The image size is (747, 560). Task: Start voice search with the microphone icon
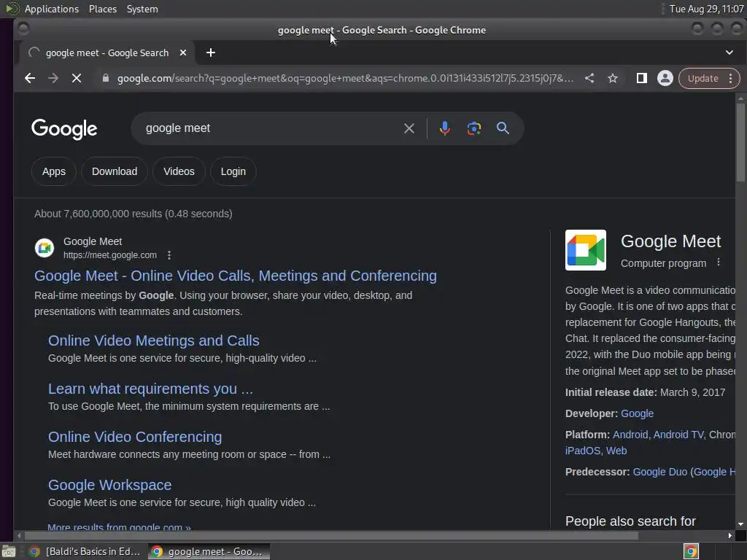click(444, 128)
